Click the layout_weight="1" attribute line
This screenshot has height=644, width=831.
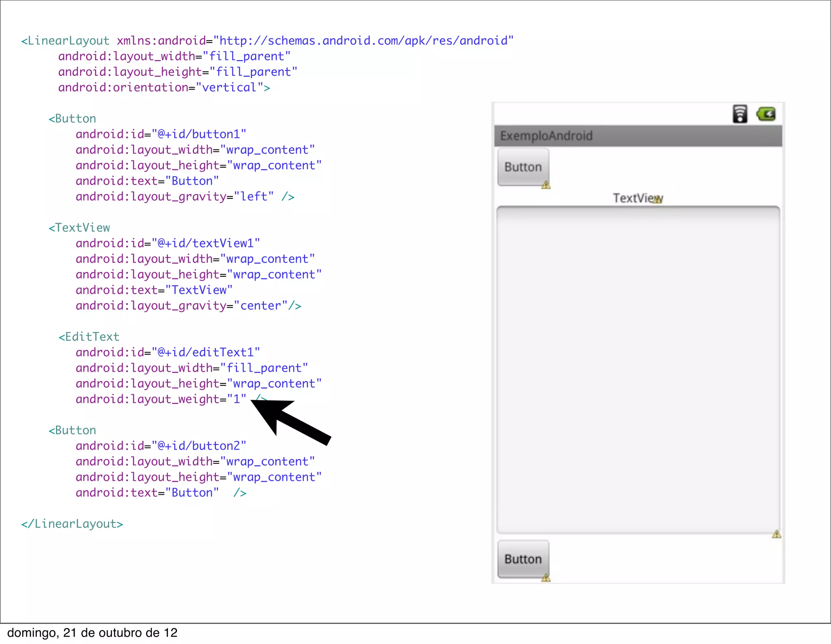(161, 399)
